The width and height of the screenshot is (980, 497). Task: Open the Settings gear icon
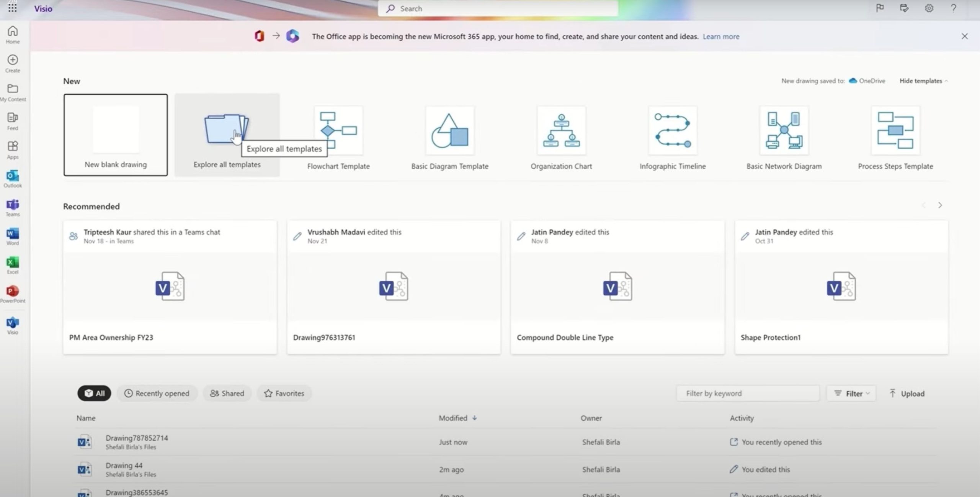pyautogui.click(x=929, y=8)
